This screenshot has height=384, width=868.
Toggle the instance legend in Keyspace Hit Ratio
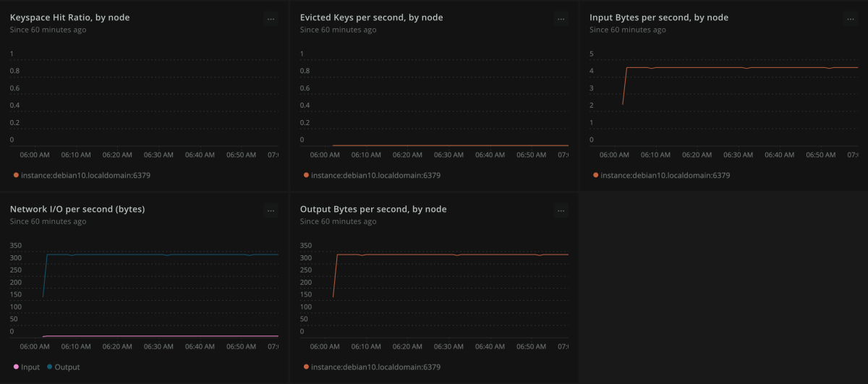85,175
